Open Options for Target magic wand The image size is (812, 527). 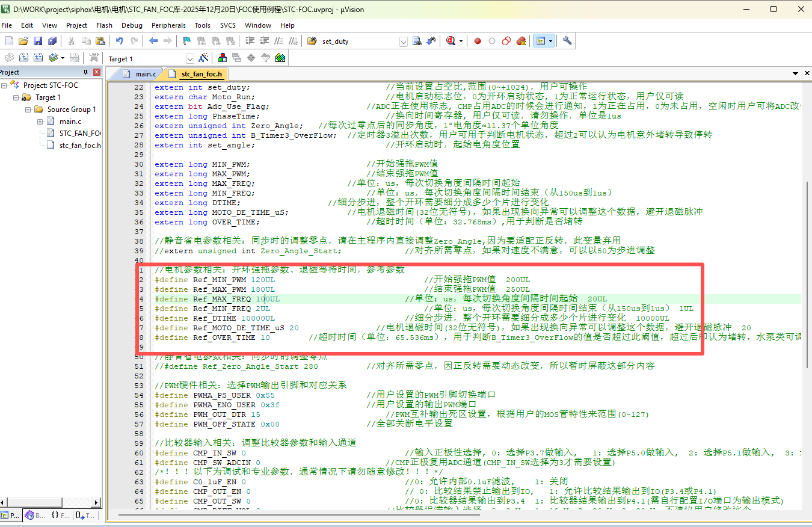[204, 58]
